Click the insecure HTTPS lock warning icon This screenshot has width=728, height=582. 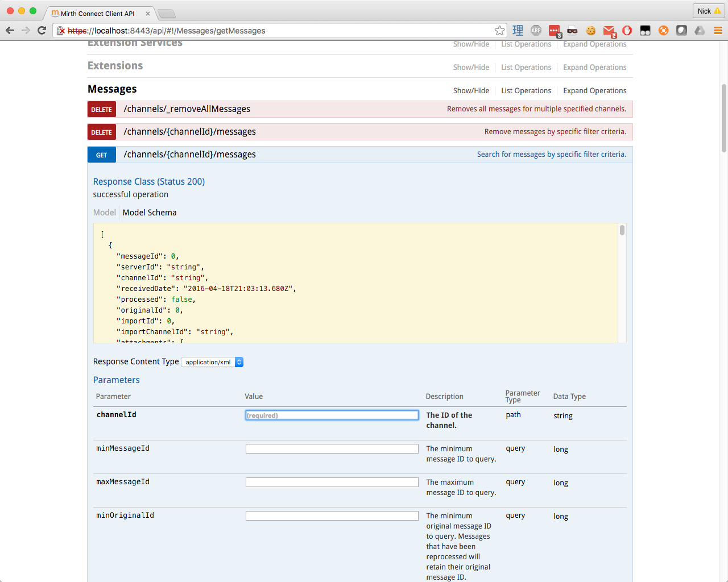pyautogui.click(x=61, y=31)
